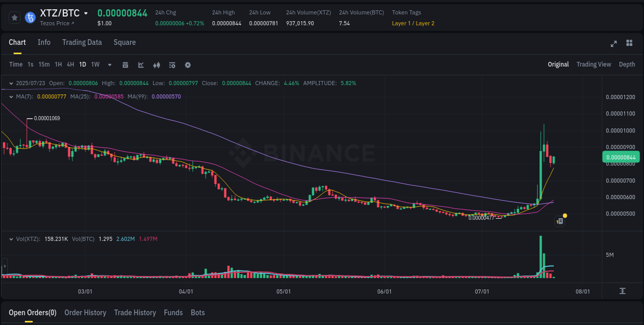Open the date range calendar picker
This screenshot has width=644, height=325.
125,64
